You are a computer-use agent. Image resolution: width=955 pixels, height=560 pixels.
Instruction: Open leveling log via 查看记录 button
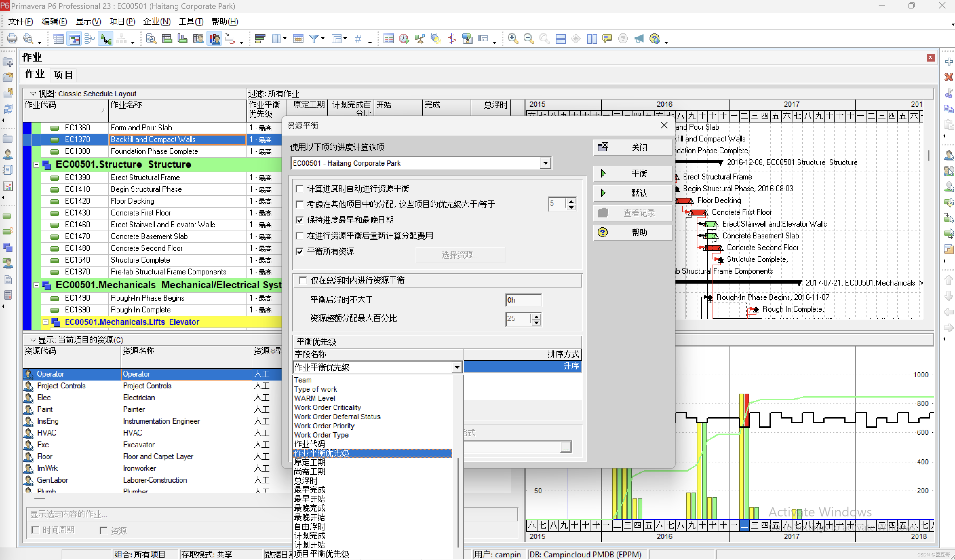click(x=632, y=213)
